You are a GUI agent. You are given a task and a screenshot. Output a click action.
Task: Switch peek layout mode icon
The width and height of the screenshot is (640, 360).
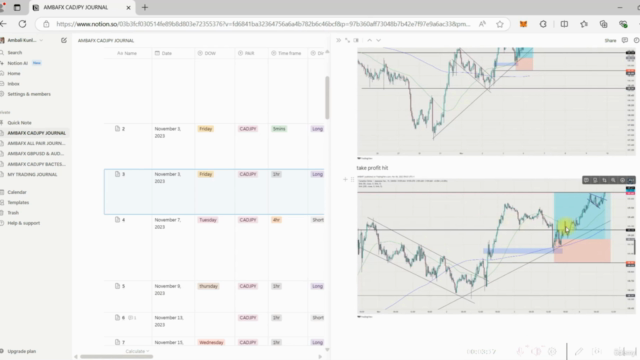pyautogui.click(x=356, y=40)
